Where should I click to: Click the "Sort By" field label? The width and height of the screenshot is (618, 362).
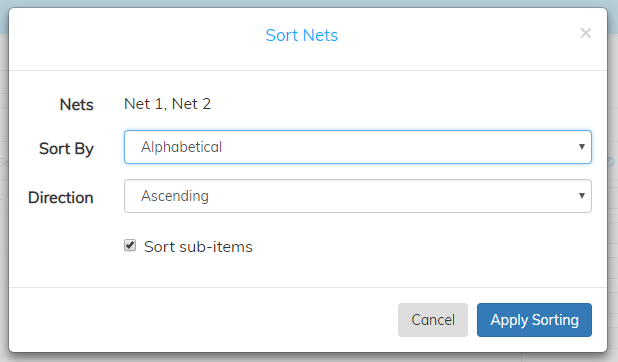[66, 149]
